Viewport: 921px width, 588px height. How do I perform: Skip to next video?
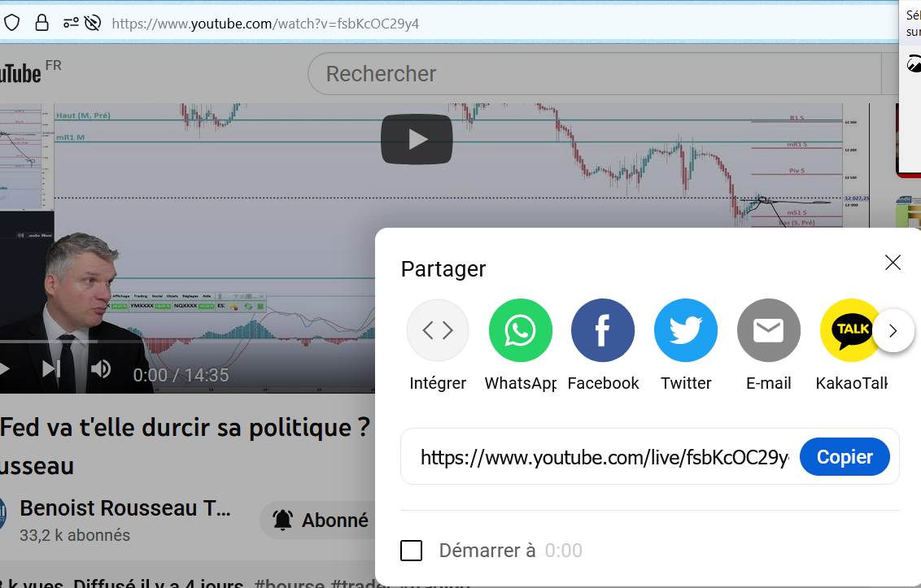(x=51, y=369)
